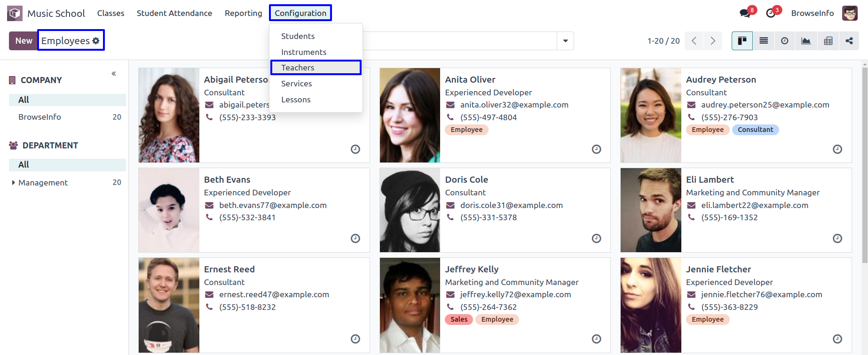Open the gear settings next to Employees
Screen dimensions: 868x355
point(96,41)
